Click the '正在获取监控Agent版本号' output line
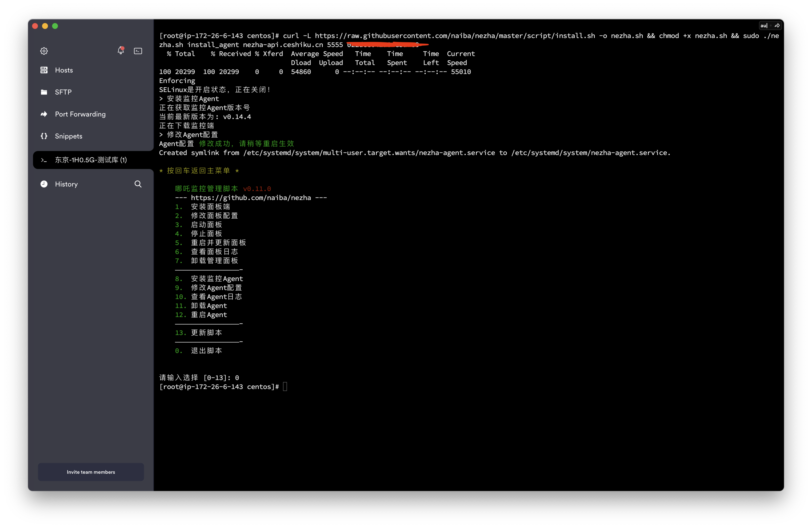The height and width of the screenshot is (528, 812). (x=204, y=108)
